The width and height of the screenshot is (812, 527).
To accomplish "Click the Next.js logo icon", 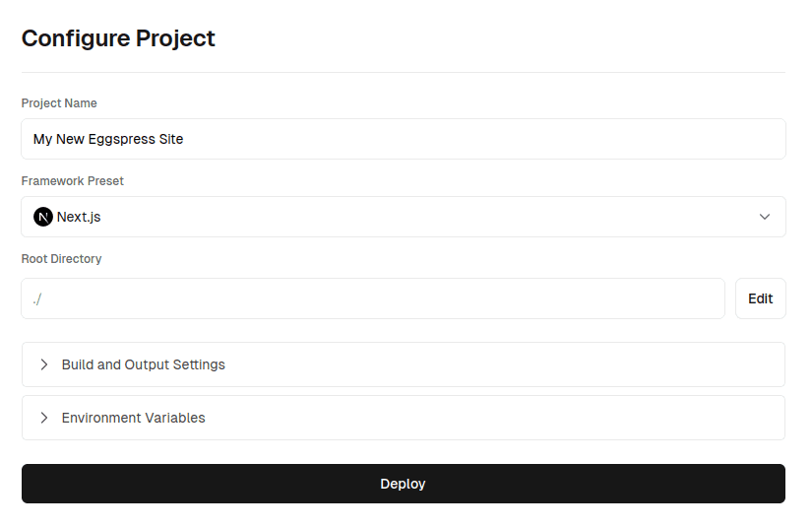I will pyautogui.click(x=43, y=217).
